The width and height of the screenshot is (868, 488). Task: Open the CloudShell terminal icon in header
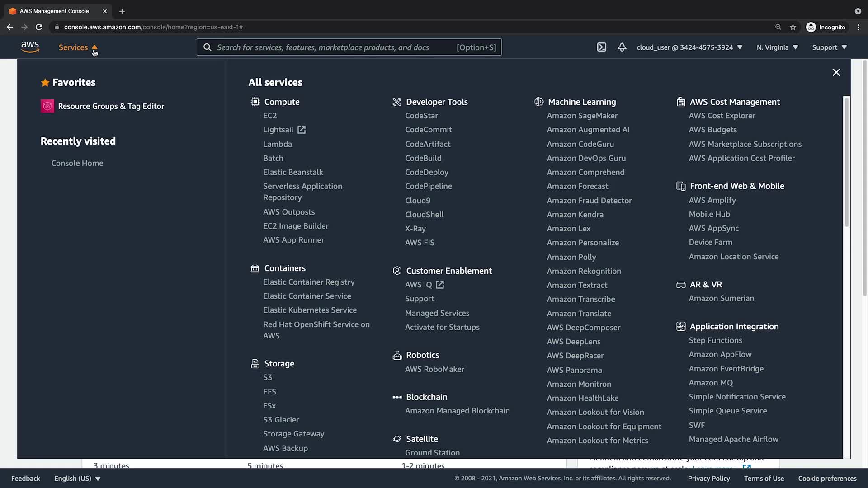pyautogui.click(x=601, y=47)
